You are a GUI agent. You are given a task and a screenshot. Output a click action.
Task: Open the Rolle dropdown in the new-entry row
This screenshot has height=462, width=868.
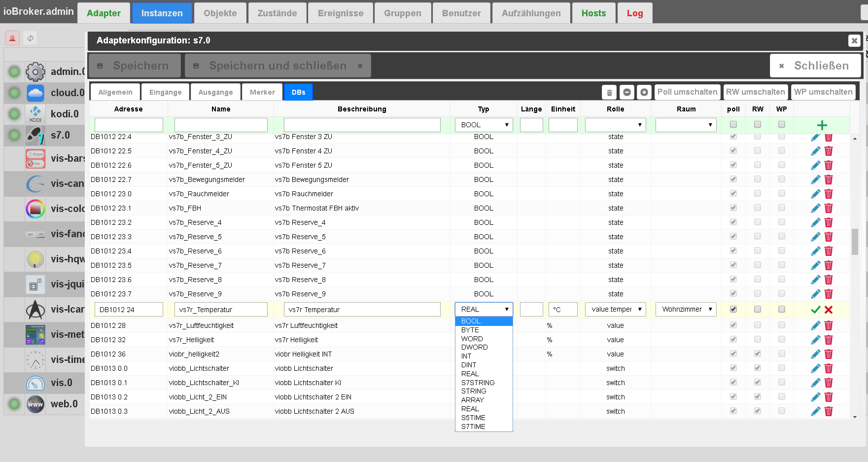click(615, 125)
